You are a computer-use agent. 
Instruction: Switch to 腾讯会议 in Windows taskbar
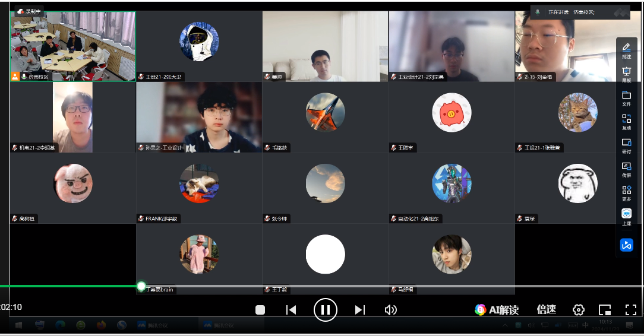[153, 325]
